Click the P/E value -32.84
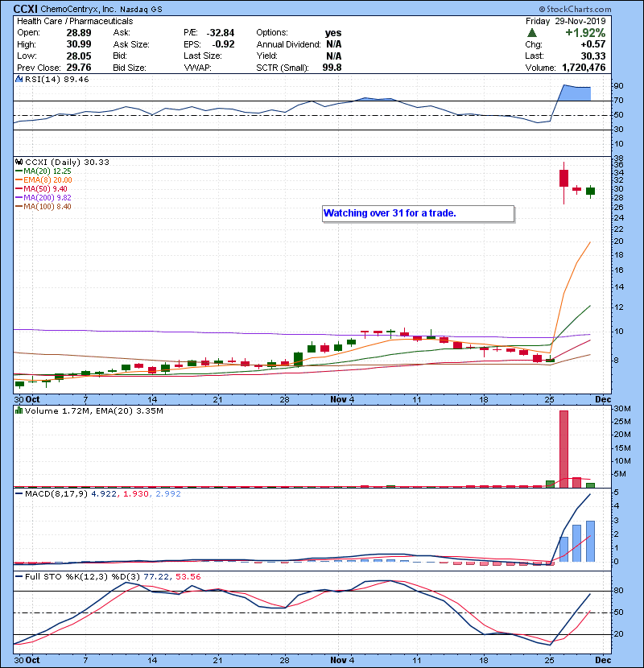Image resolution: width=644 pixels, height=668 pixels. tap(221, 33)
